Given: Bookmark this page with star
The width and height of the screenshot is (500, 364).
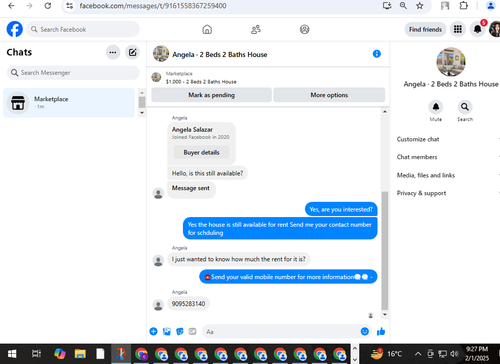Looking at the screenshot, I should (x=420, y=6).
